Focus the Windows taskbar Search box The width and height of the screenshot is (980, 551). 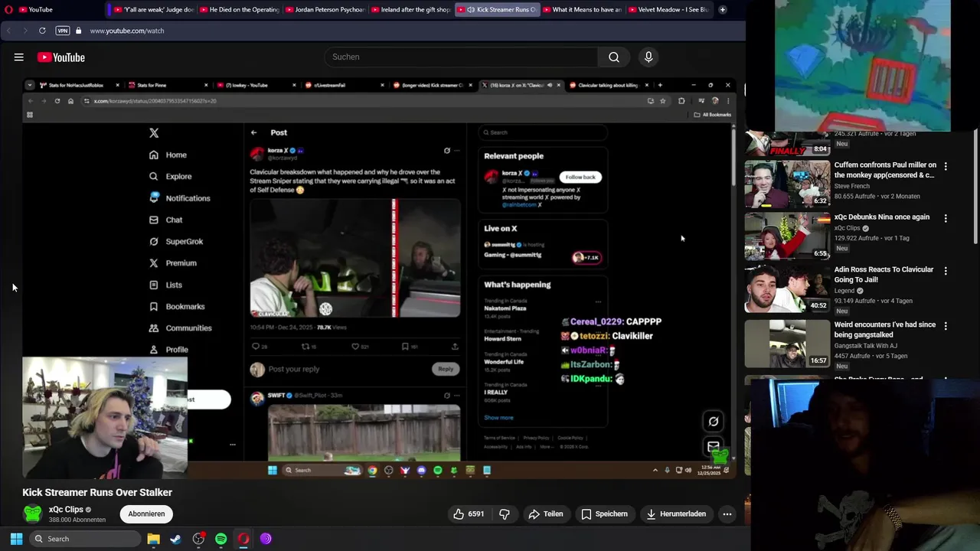[84, 539]
